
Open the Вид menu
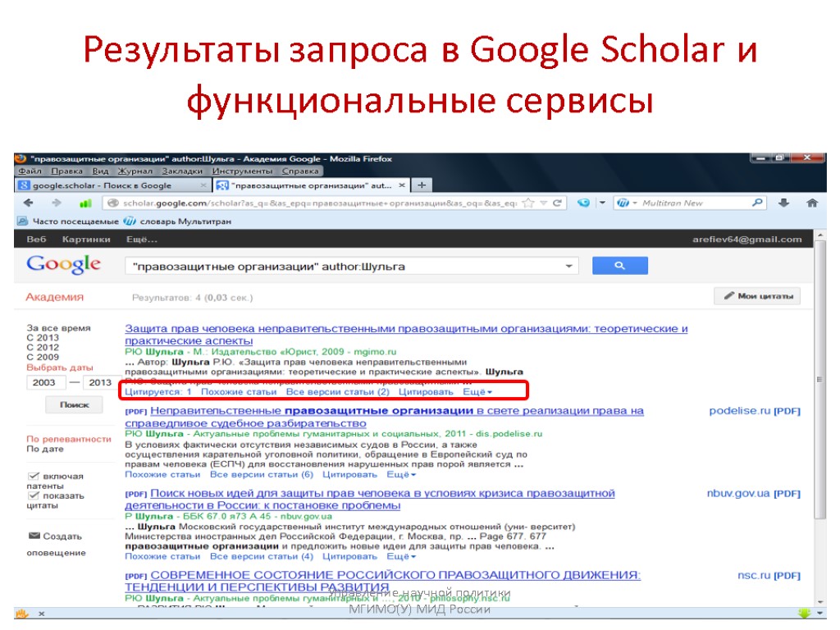100,171
